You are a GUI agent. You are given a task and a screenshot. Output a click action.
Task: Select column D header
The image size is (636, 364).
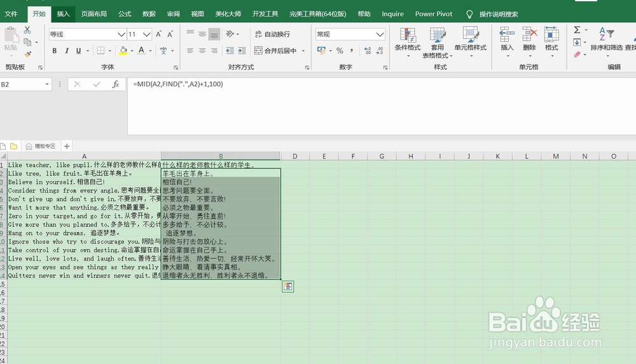295,156
